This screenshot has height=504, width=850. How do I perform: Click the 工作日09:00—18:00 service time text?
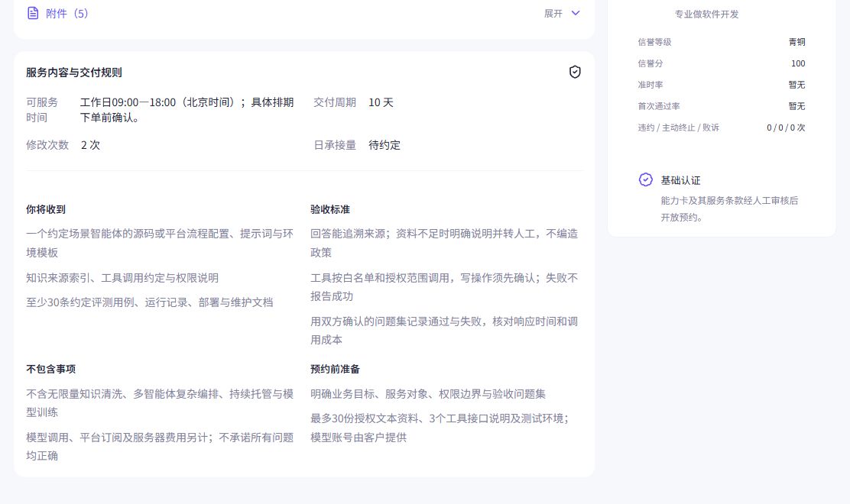[187, 110]
